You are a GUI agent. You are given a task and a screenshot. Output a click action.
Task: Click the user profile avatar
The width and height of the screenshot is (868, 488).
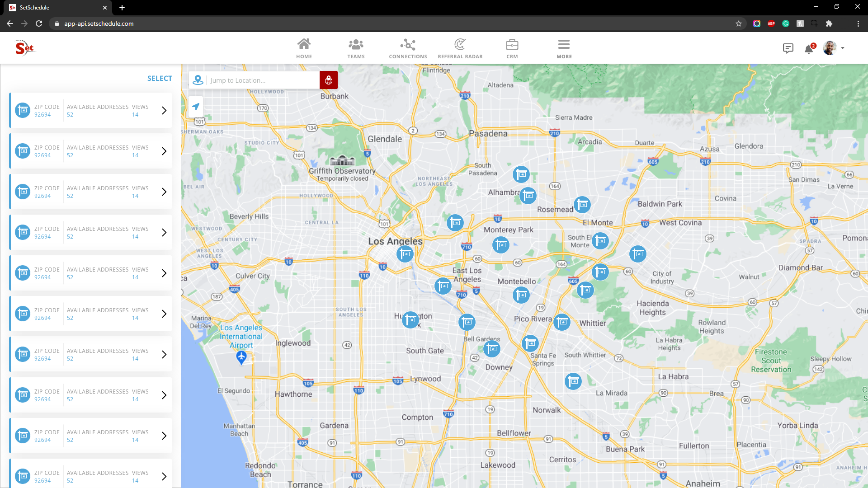click(x=830, y=48)
